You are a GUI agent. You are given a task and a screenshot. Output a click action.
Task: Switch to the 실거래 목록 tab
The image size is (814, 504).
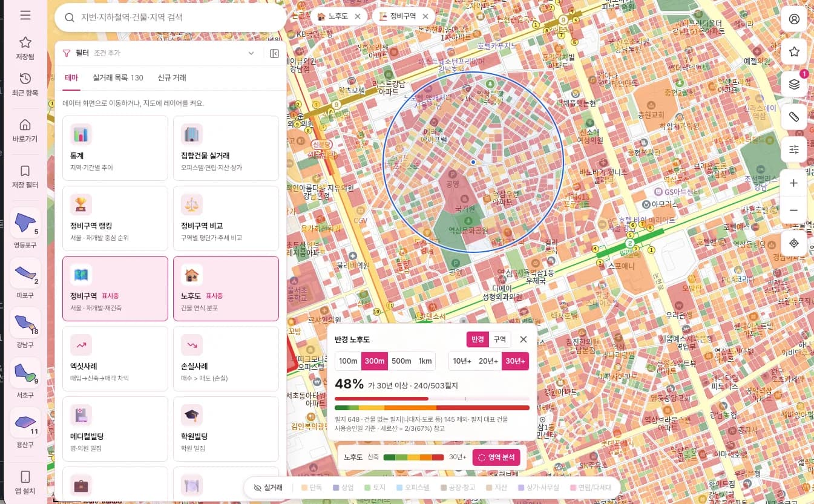click(118, 77)
